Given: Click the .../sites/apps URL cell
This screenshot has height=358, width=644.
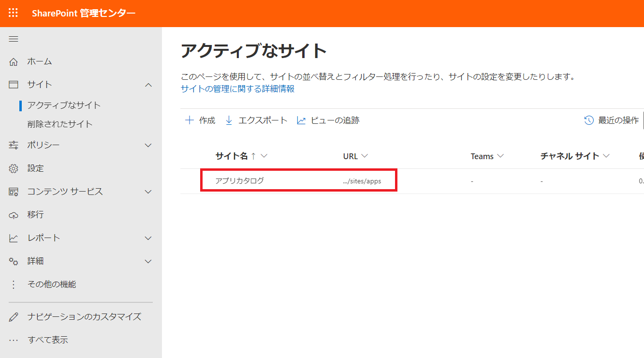Looking at the screenshot, I should point(362,181).
